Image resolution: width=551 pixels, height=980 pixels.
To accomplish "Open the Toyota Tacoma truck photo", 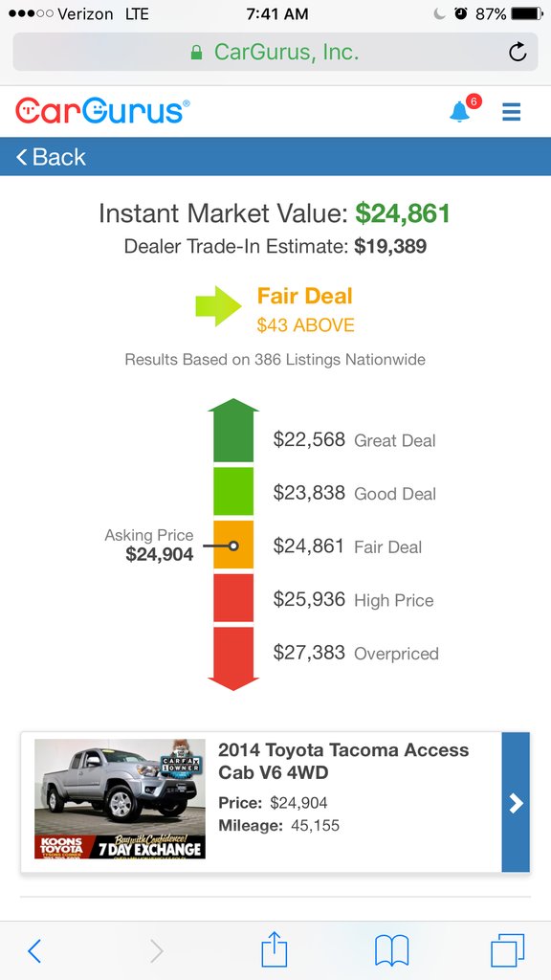I will pyautogui.click(x=120, y=799).
